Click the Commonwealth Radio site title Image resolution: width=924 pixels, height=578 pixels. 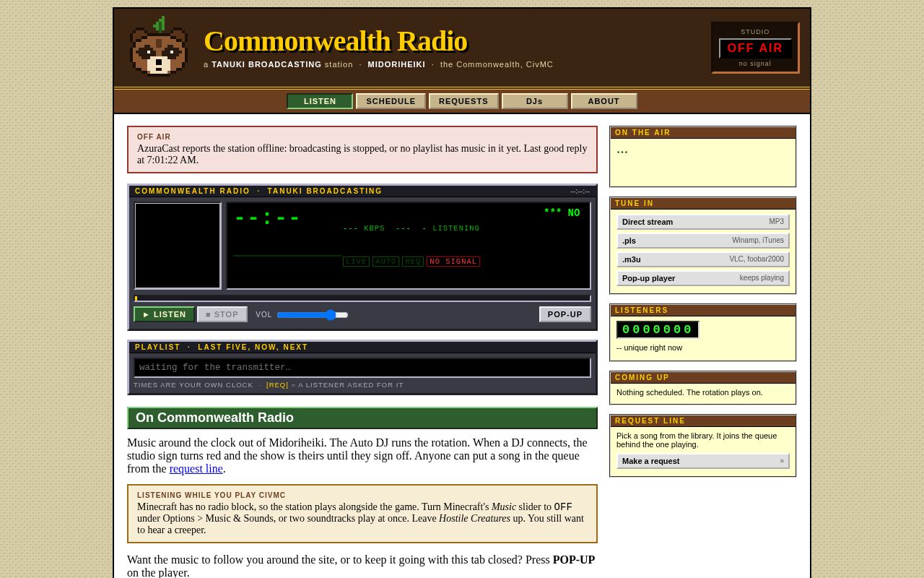coord(335,41)
